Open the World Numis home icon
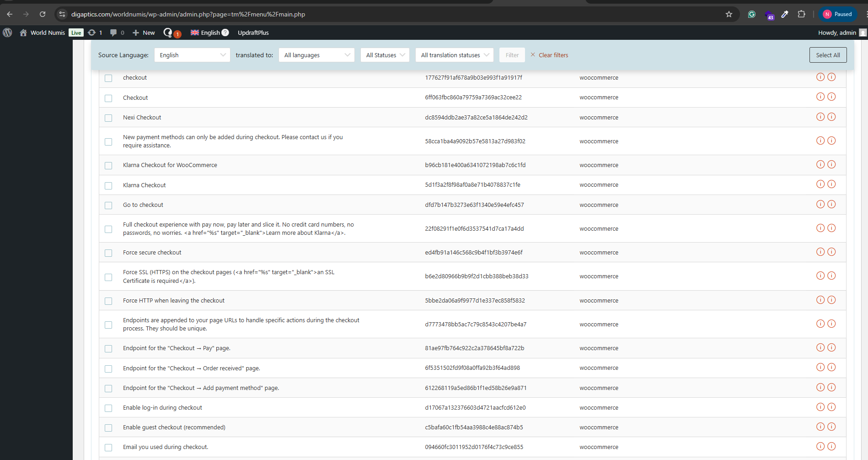The image size is (868, 460). [x=23, y=32]
